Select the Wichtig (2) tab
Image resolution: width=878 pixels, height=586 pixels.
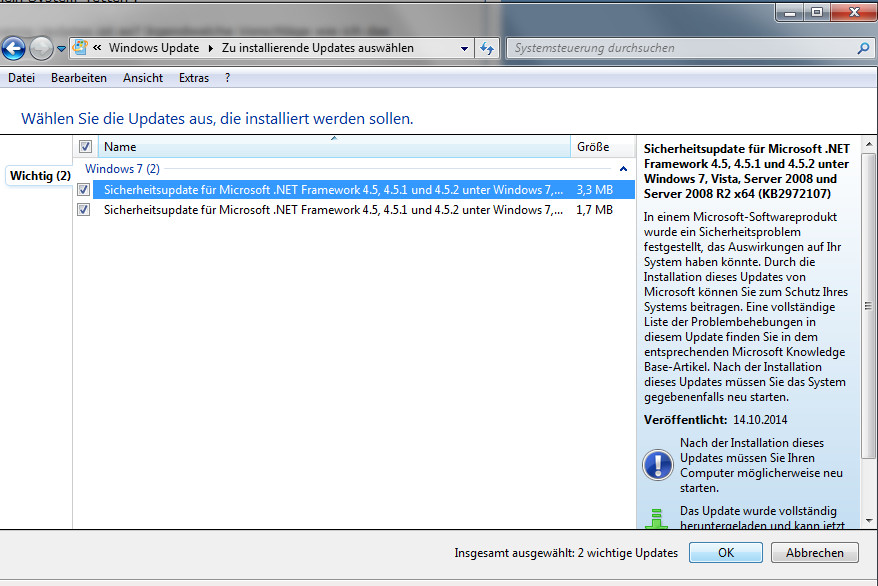40,176
